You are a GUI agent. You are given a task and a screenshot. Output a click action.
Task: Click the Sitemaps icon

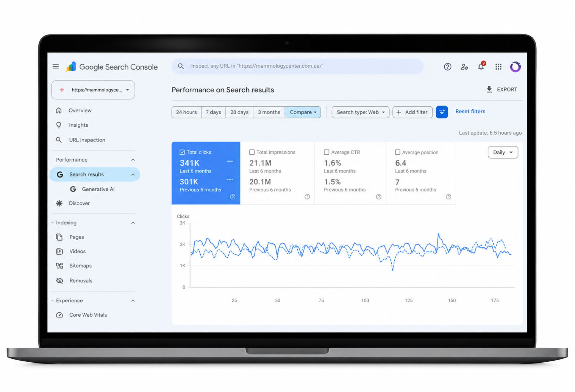tap(59, 266)
